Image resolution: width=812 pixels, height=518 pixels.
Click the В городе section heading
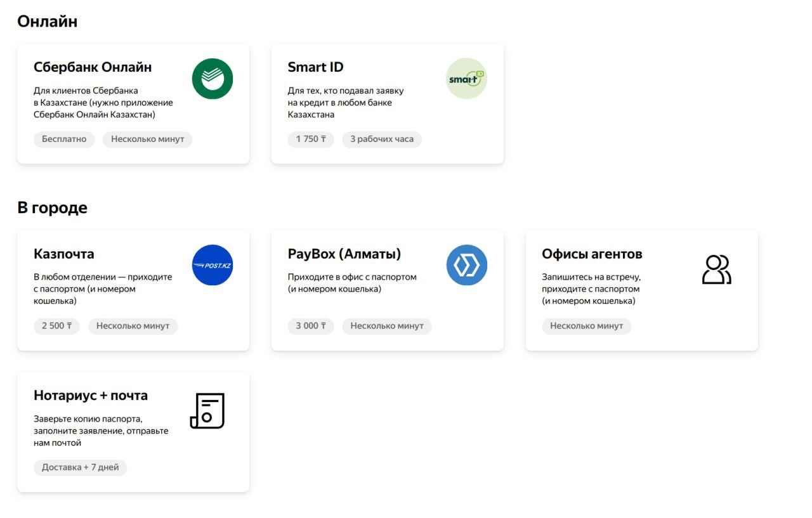(53, 208)
